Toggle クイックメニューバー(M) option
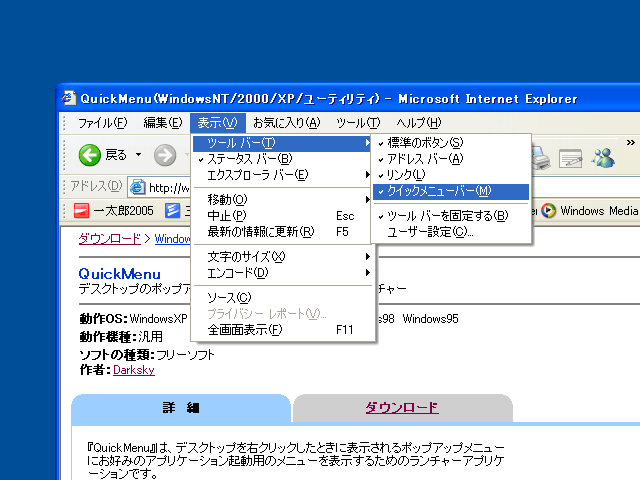The width and height of the screenshot is (640, 480). pyautogui.click(x=451, y=191)
